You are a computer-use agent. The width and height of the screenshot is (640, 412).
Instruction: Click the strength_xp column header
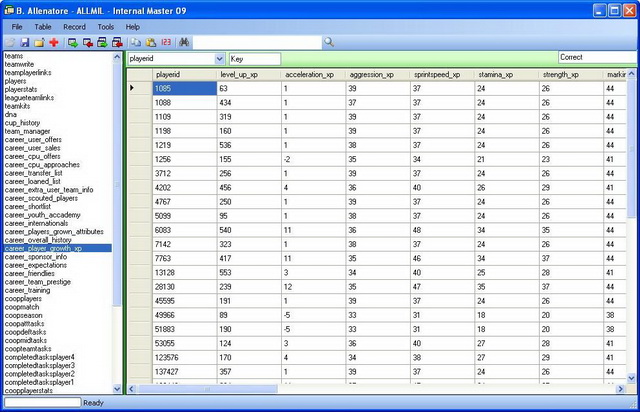[x=571, y=75]
